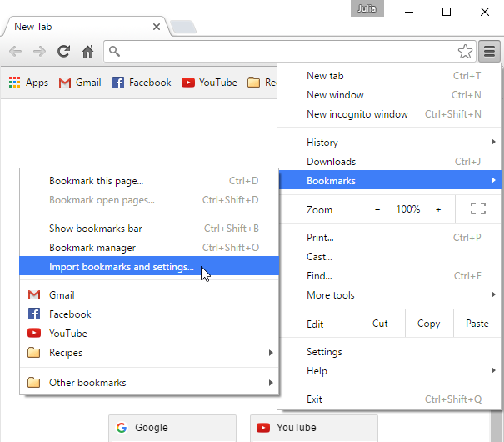Click zoom out minus button
The image size is (504, 442).
377,209
